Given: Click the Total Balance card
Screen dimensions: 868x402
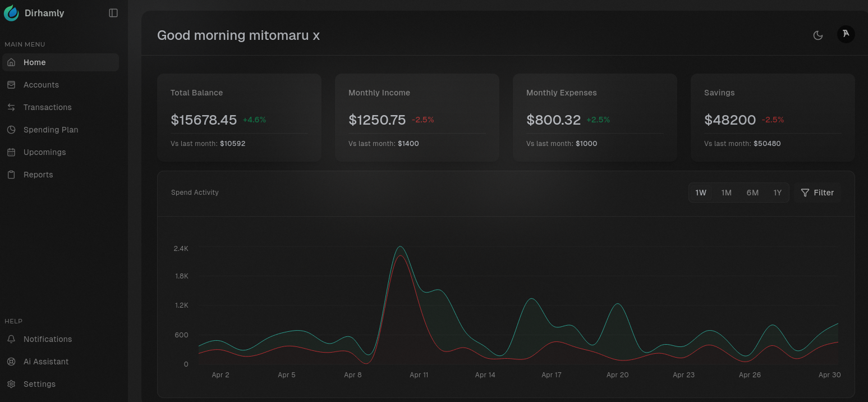Looking at the screenshot, I should click(x=239, y=117).
